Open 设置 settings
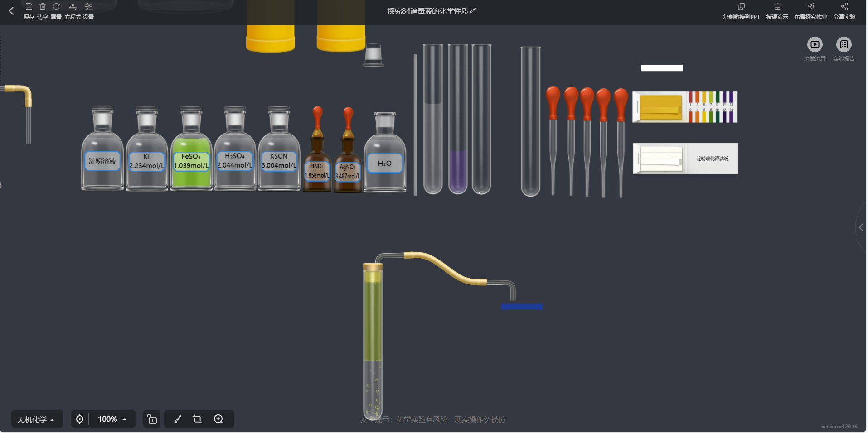 88,11
